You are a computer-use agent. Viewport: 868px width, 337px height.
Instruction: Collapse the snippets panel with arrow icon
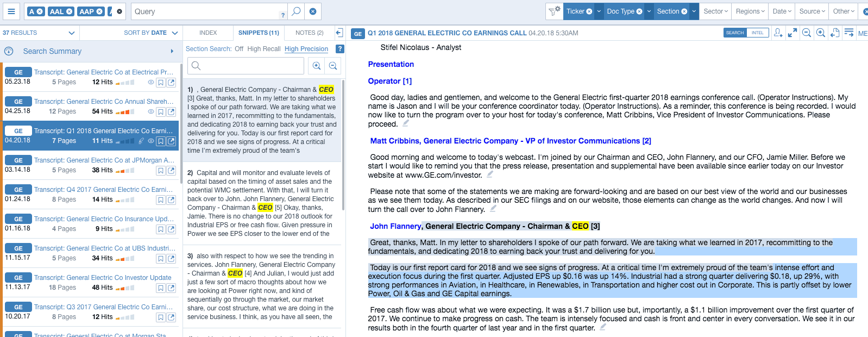(339, 33)
